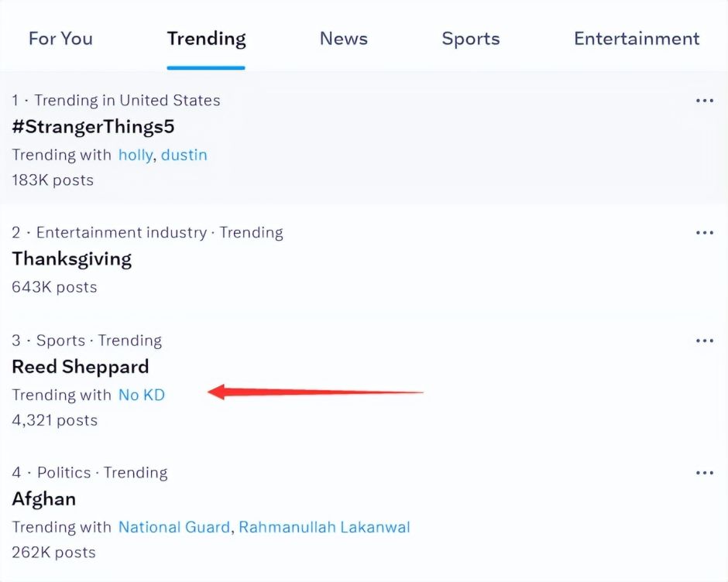Image resolution: width=728 pixels, height=582 pixels.
Task: Click the 643K posts count under Thanksgiving
Action: (x=54, y=287)
